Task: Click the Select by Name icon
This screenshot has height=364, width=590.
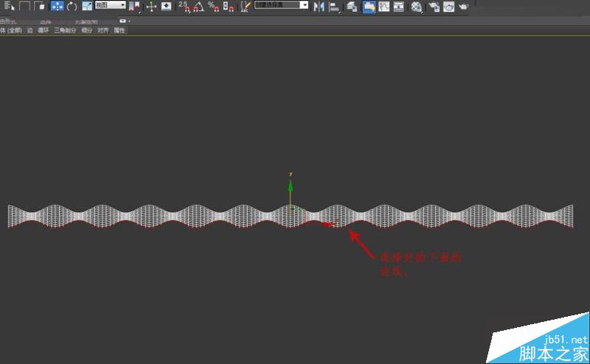Action: click(9, 6)
